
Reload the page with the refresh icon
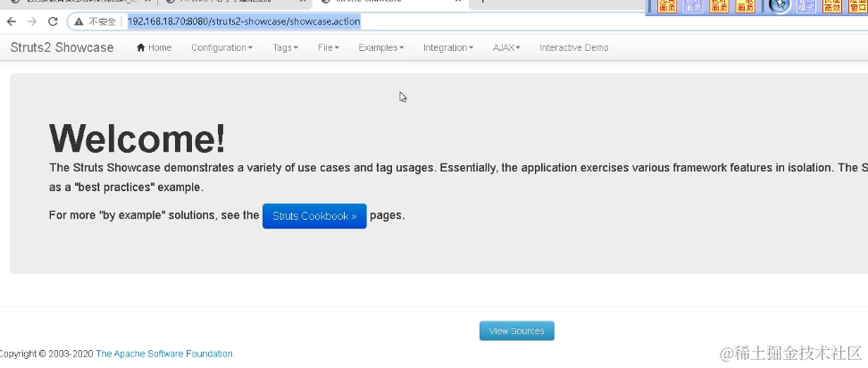coord(54,21)
